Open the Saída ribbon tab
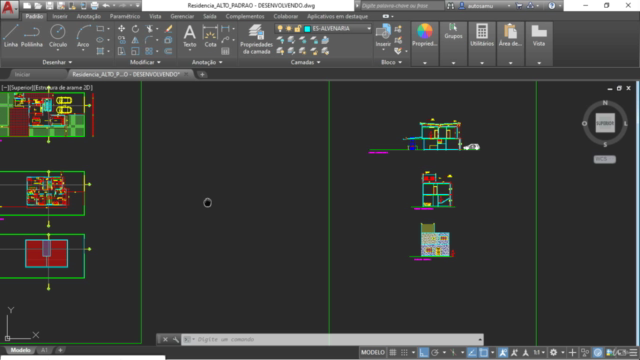This screenshot has height=360, width=640. click(x=210, y=16)
